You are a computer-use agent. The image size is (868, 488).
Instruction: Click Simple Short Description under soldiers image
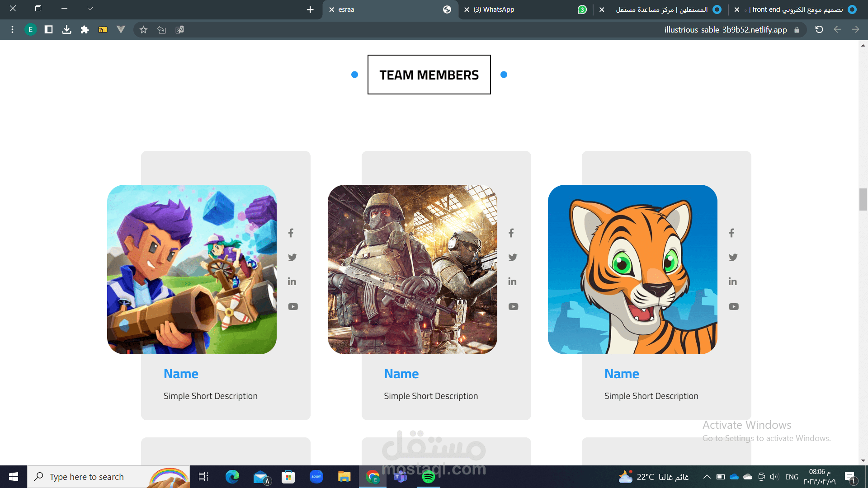(431, 396)
